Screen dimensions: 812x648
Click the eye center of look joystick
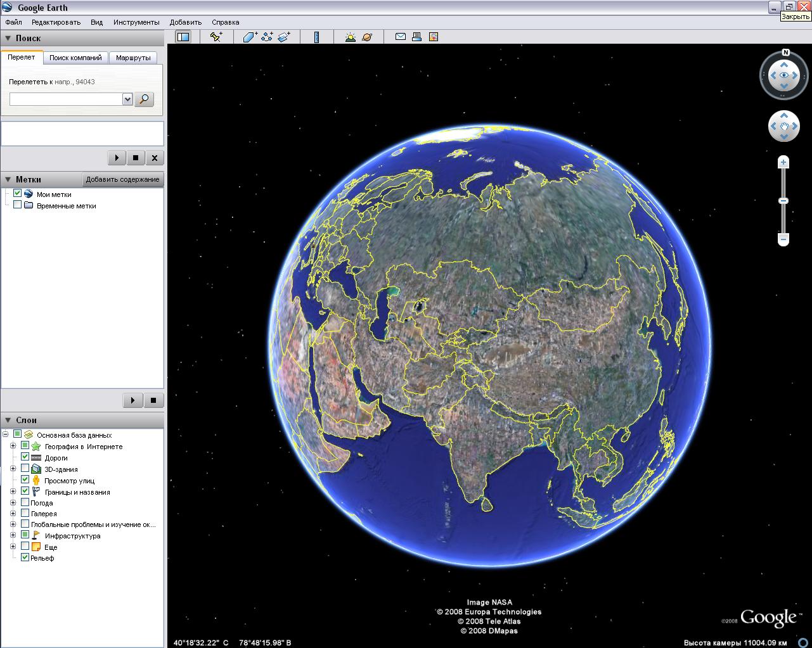pos(784,75)
